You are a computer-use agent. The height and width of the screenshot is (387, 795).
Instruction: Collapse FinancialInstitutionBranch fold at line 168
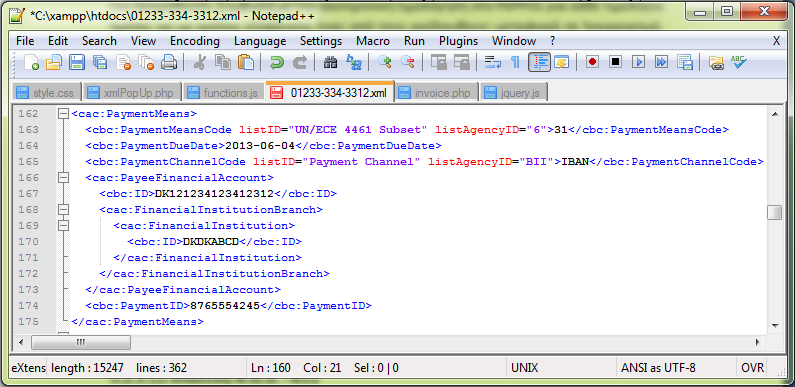tap(63, 210)
